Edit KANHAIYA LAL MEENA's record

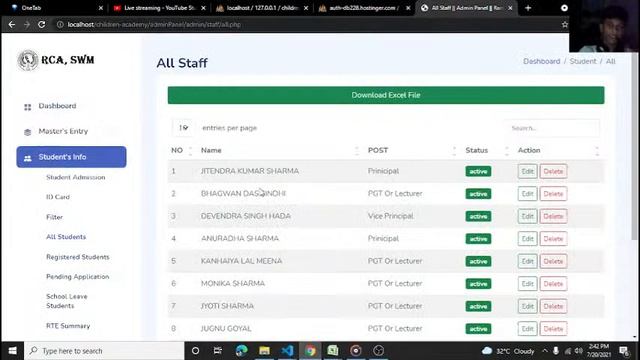(527, 261)
